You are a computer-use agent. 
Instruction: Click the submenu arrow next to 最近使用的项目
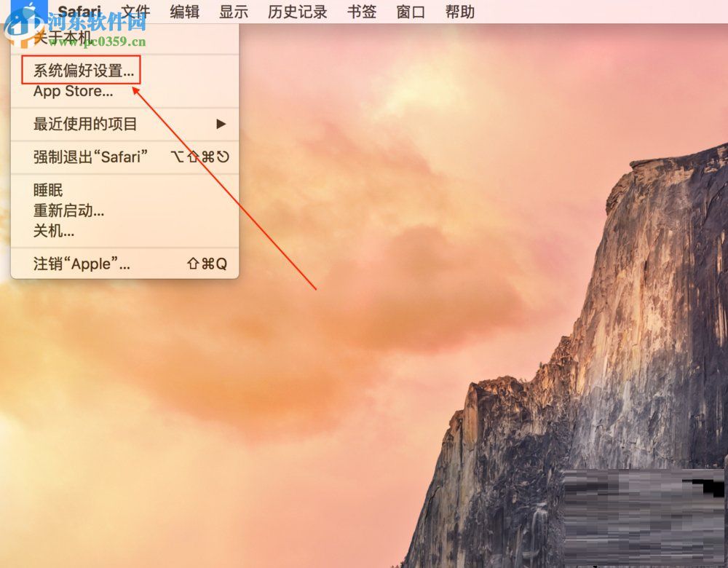(x=221, y=124)
